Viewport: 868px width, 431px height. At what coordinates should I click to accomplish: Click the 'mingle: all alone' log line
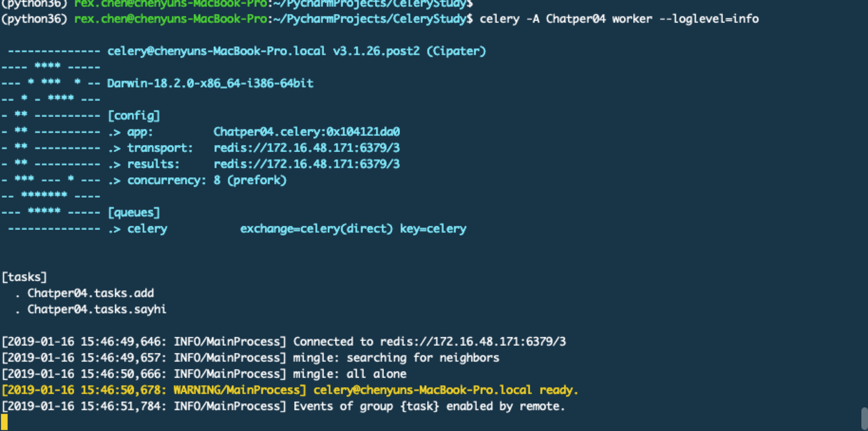204,374
